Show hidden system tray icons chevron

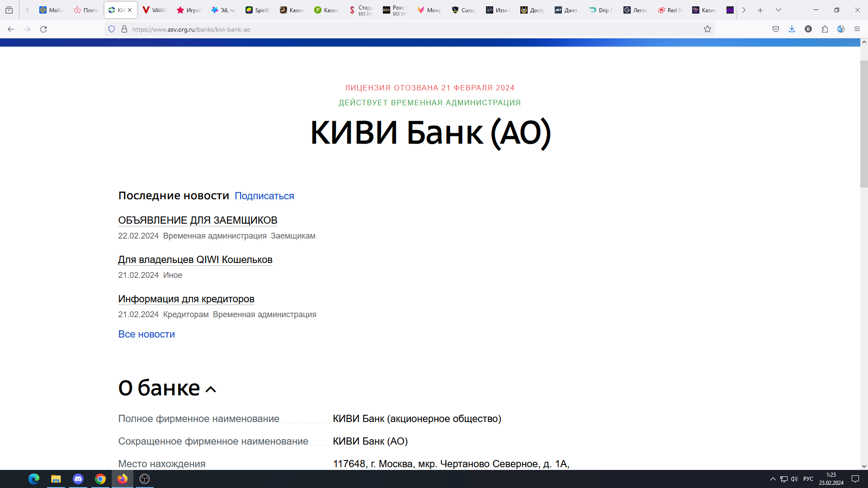pos(773,479)
